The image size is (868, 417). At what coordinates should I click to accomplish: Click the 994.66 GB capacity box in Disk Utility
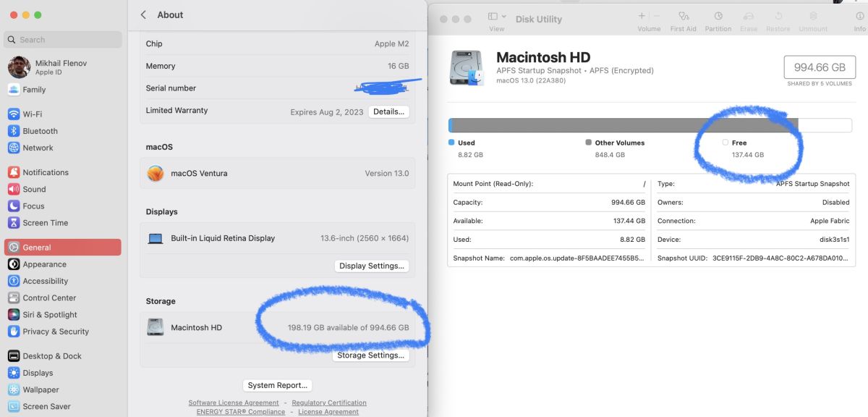(820, 67)
